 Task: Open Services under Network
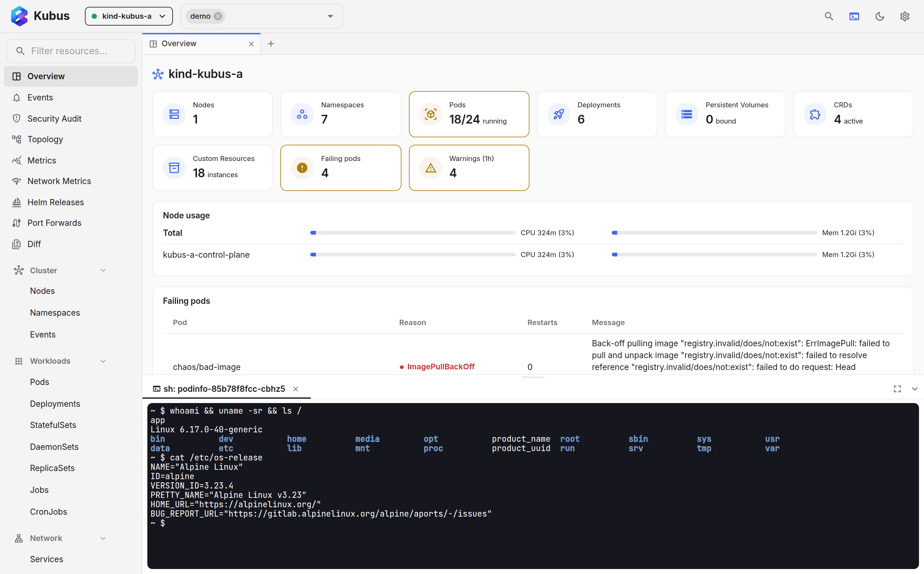[x=47, y=559]
